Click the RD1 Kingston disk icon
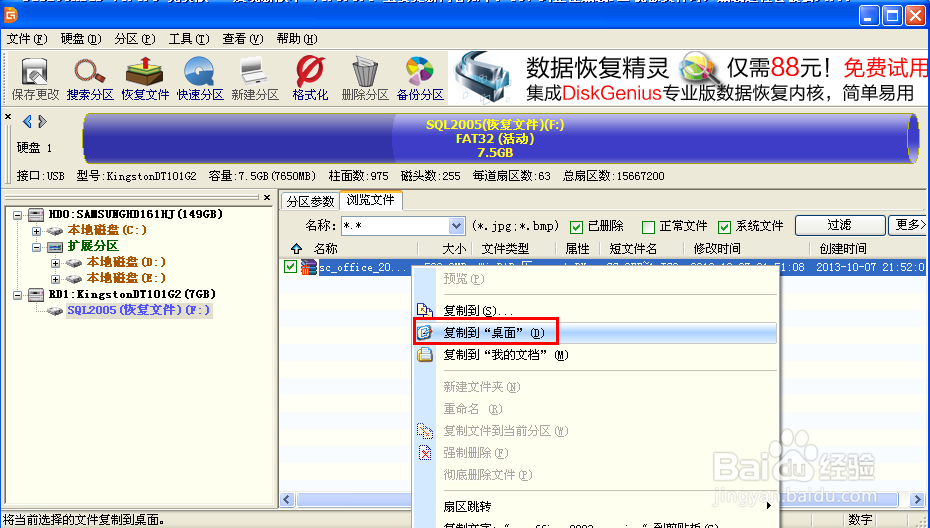Screen dimensions: 930x528 [36, 294]
